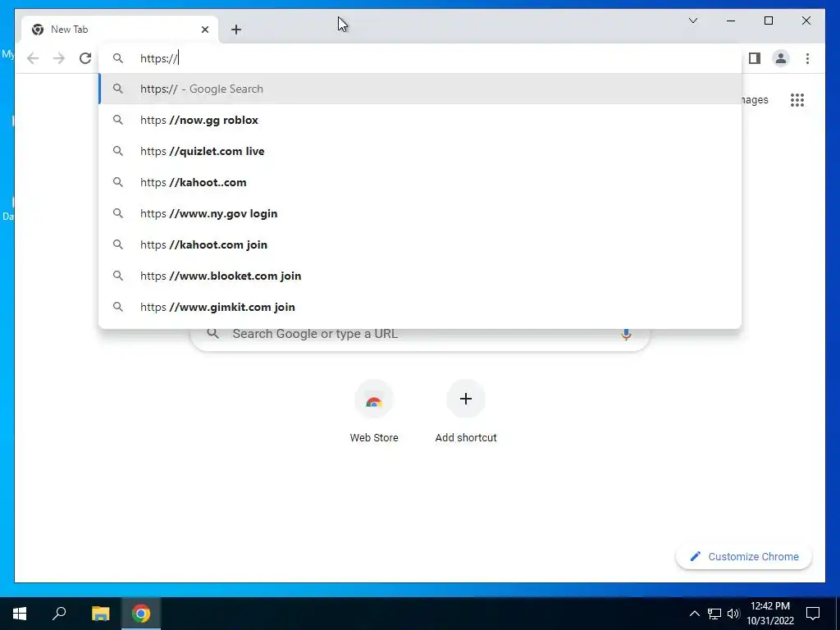Close the New Tab tab
The width and height of the screenshot is (840, 630).
(x=204, y=30)
